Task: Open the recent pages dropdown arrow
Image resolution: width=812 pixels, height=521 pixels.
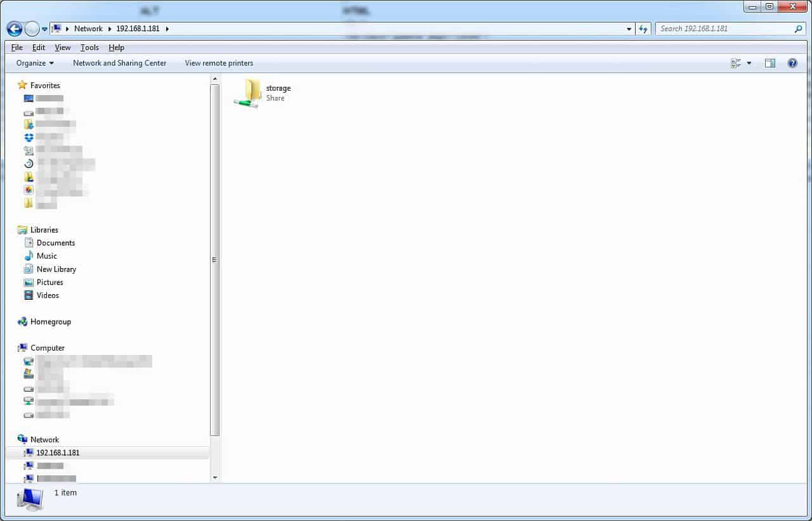Action: 44,29
